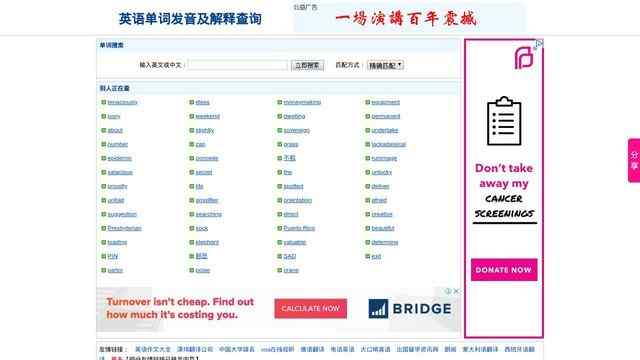Click the site title 英语单词发音及解释查询
The width and height of the screenshot is (640, 360).
click(190, 19)
